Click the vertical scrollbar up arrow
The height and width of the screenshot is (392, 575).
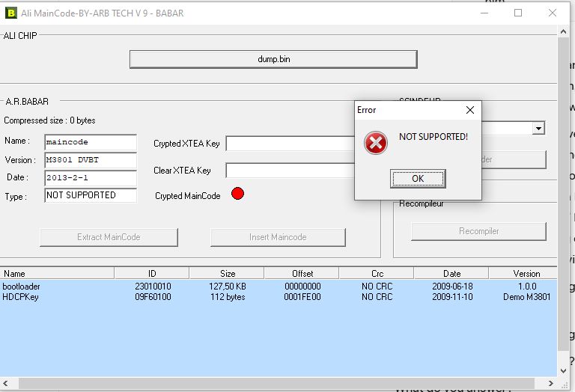pyautogui.click(x=563, y=32)
